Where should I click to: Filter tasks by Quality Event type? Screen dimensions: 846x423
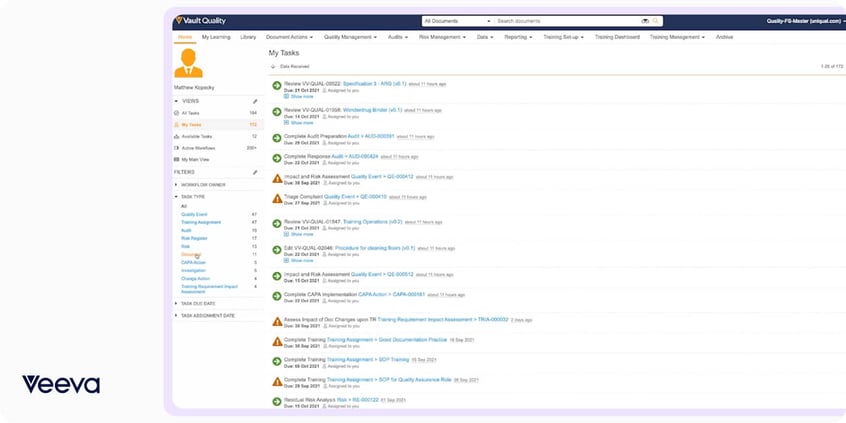coord(194,215)
